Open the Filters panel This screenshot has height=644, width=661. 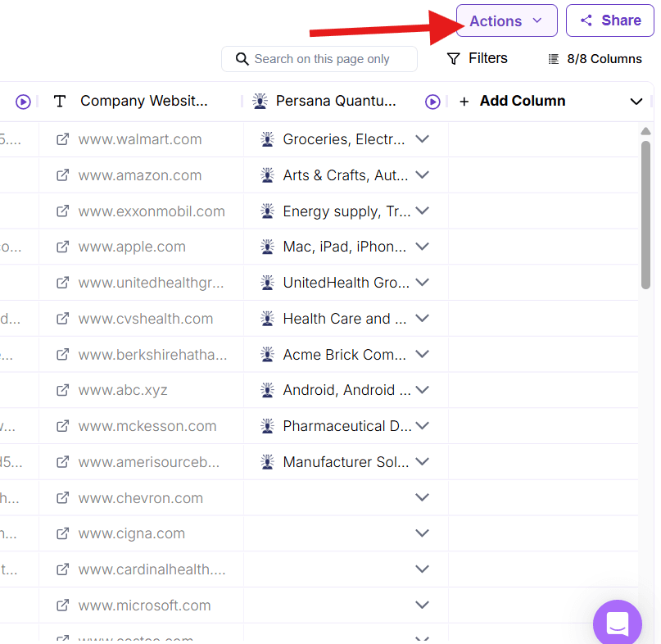[477, 58]
